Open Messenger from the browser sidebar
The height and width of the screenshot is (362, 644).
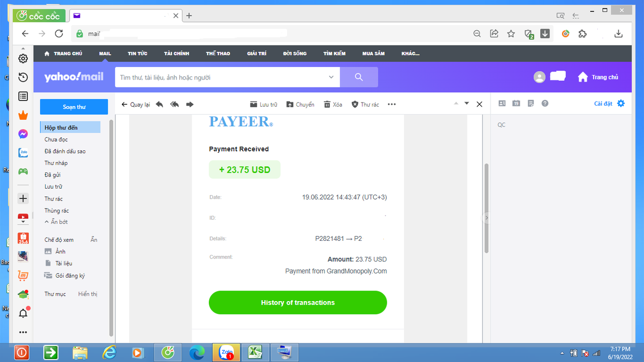23,134
